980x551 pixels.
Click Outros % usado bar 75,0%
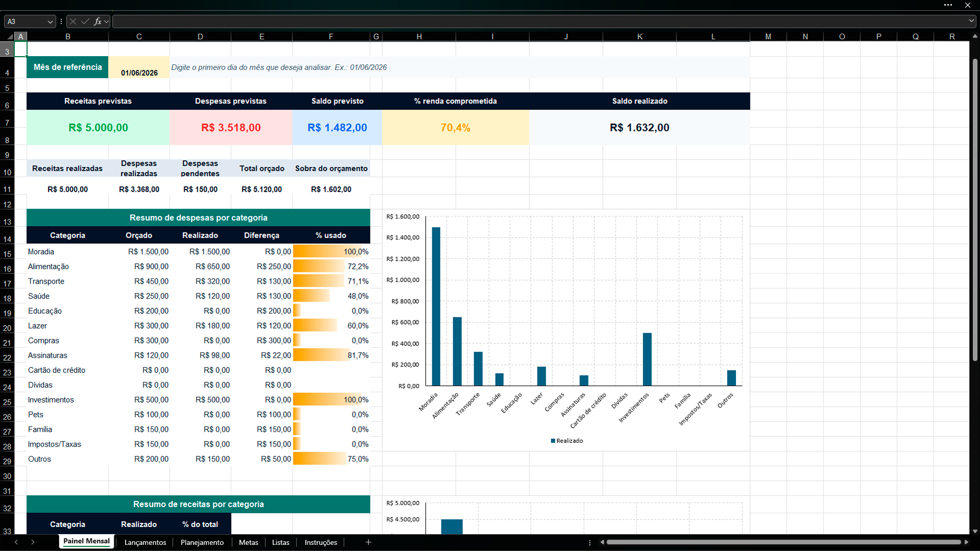pyautogui.click(x=331, y=459)
